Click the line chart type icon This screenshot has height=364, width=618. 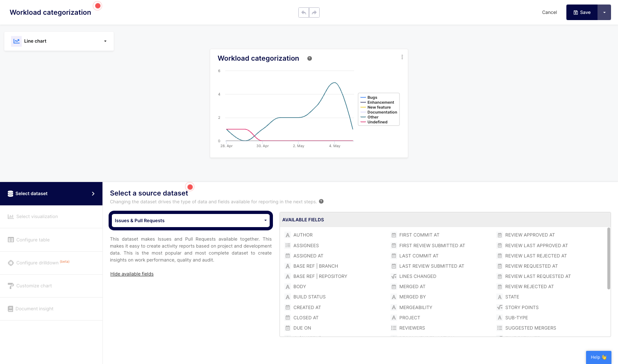pyautogui.click(x=16, y=41)
